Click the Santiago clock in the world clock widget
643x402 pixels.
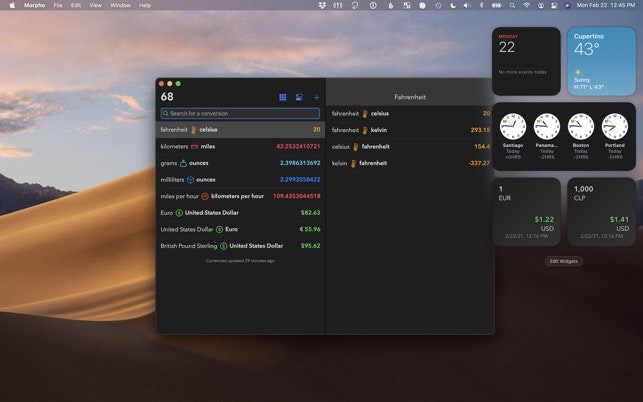513,127
